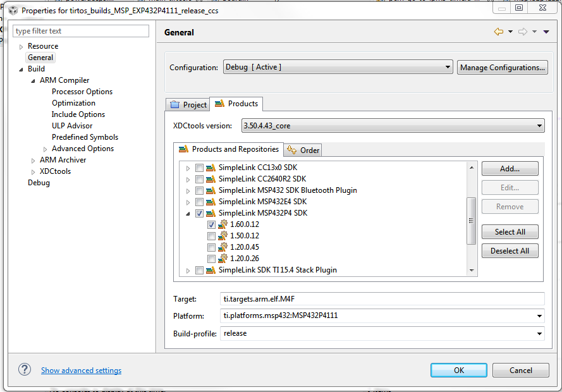Expand SimpleLink CC13x0 SDK node
This screenshot has height=392, width=562.
point(188,168)
